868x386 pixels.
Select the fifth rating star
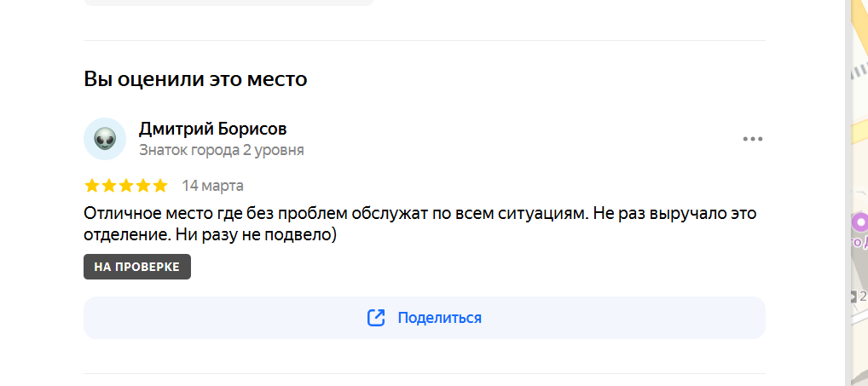pos(160,186)
